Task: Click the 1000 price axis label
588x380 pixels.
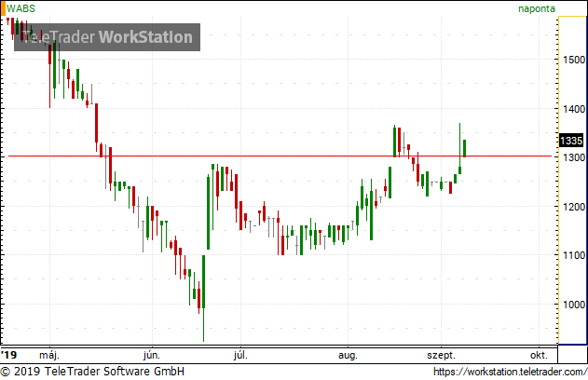Action: pos(574,305)
